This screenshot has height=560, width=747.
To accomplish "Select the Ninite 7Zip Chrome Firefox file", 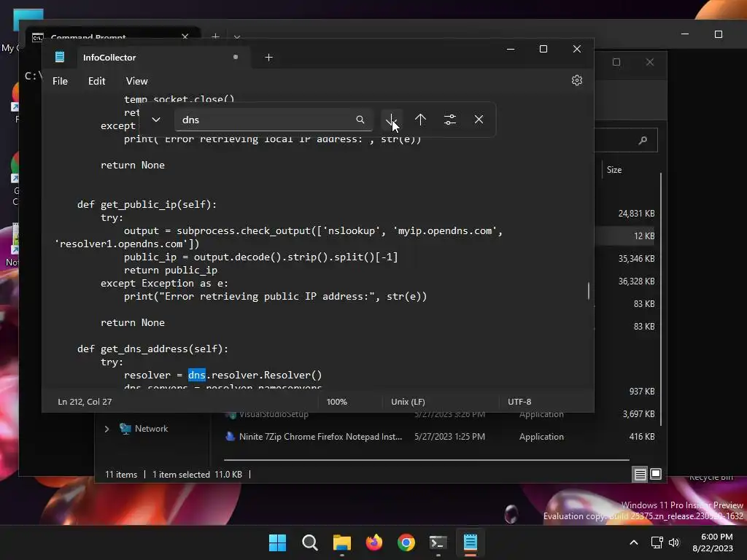I will point(321,437).
